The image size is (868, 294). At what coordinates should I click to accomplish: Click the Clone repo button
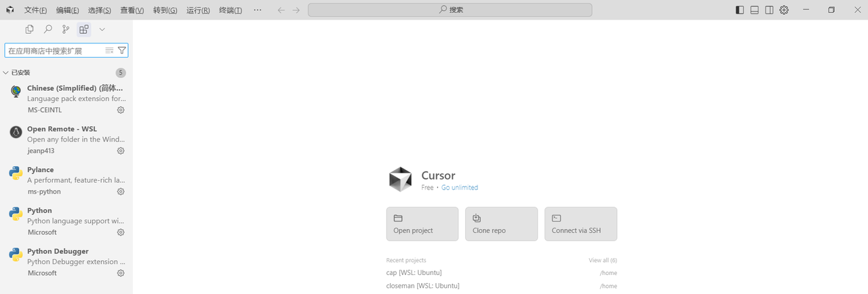502,224
